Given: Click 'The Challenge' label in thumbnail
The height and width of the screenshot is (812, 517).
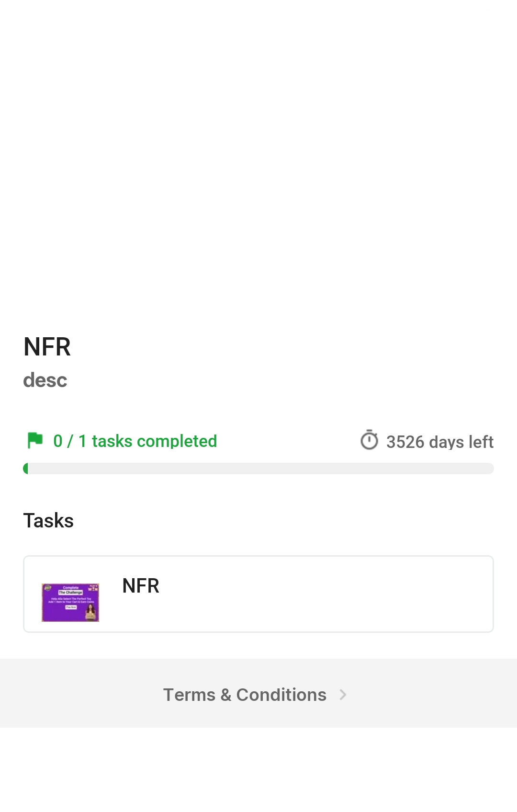Looking at the screenshot, I should point(70,592).
